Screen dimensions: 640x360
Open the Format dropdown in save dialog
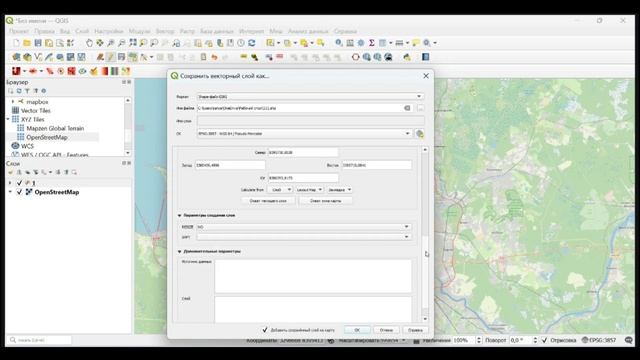pos(310,97)
